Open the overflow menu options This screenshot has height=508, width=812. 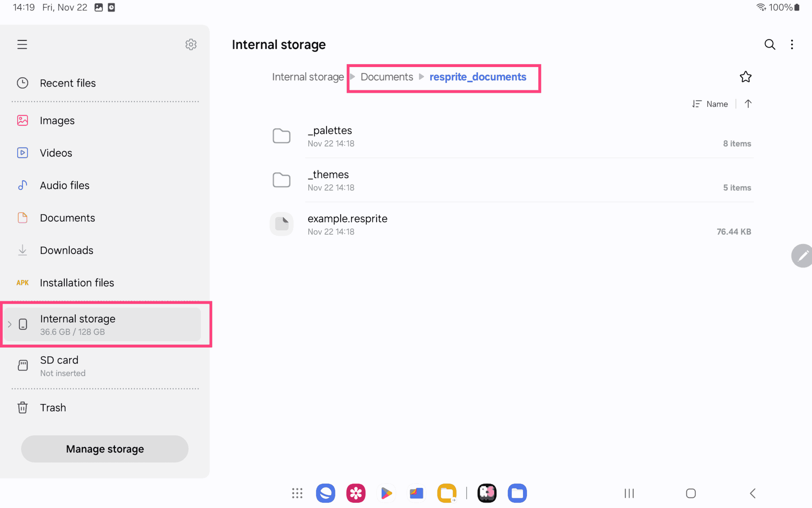click(793, 44)
